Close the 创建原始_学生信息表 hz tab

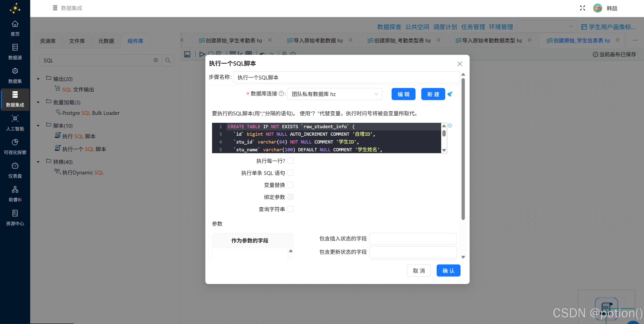coord(618,40)
